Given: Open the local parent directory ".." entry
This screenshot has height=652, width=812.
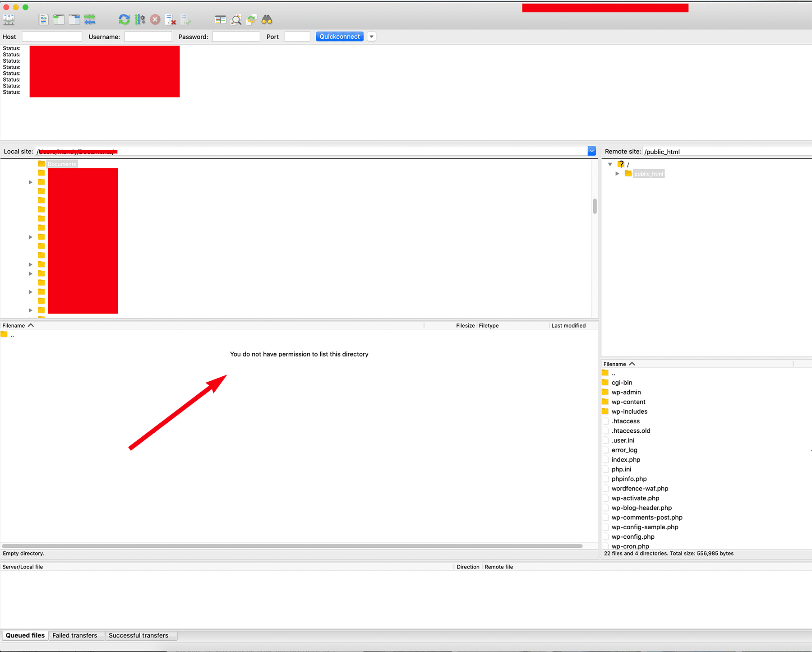Looking at the screenshot, I should pos(12,335).
